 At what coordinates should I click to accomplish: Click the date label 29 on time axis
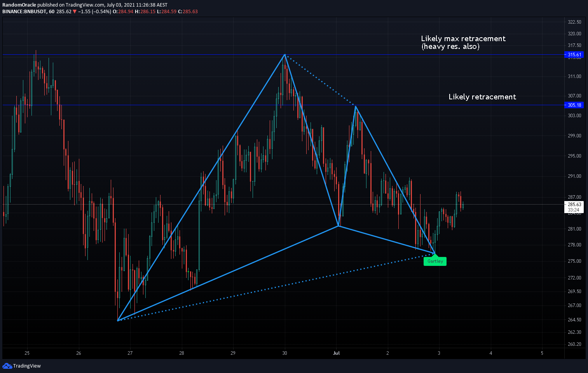pos(233,353)
